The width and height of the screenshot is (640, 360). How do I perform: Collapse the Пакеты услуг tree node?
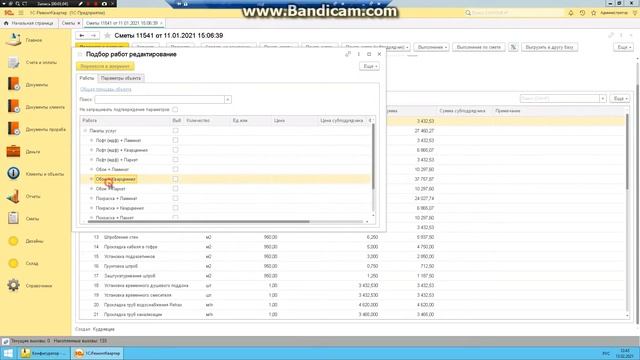click(x=85, y=131)
